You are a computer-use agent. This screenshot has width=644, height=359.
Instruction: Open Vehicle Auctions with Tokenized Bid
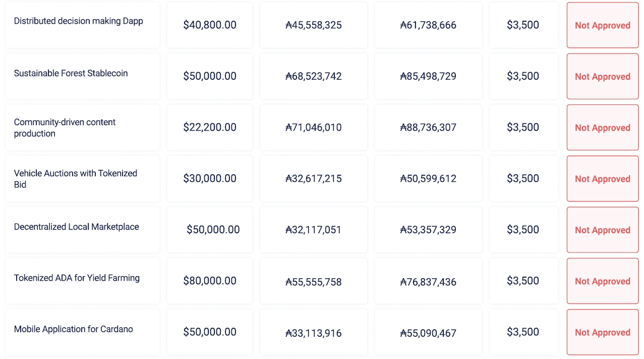[x=76, y=179]
